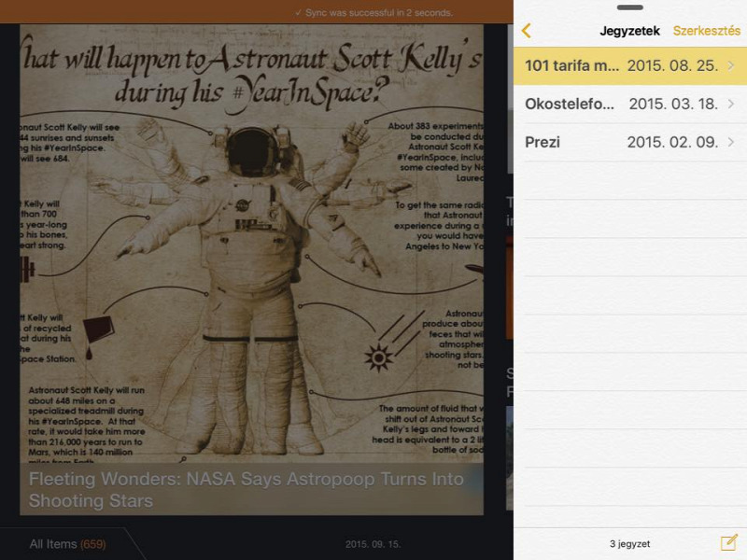This screenshot has height=560, width=747.
Task: Select the 2015. 03. 18. date text
Action: coord(673,104)
